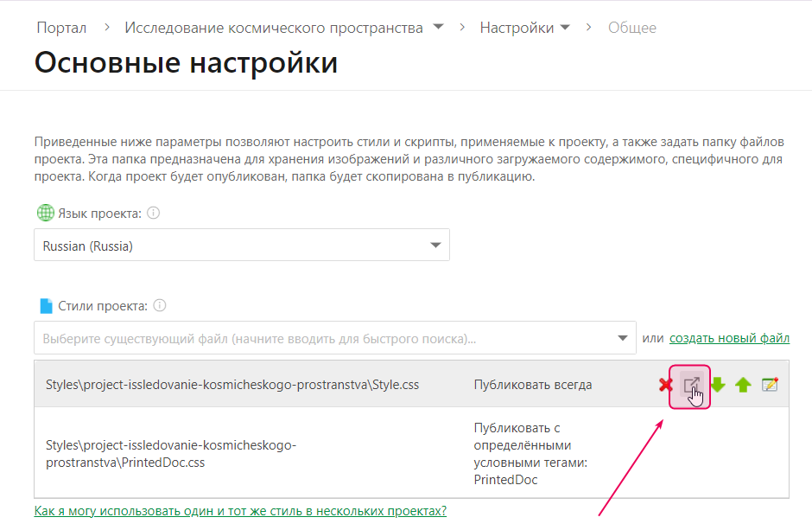812x530 pixels.
Task: Edit Style.css properties via pencil icon
Action: coord(771,385)
